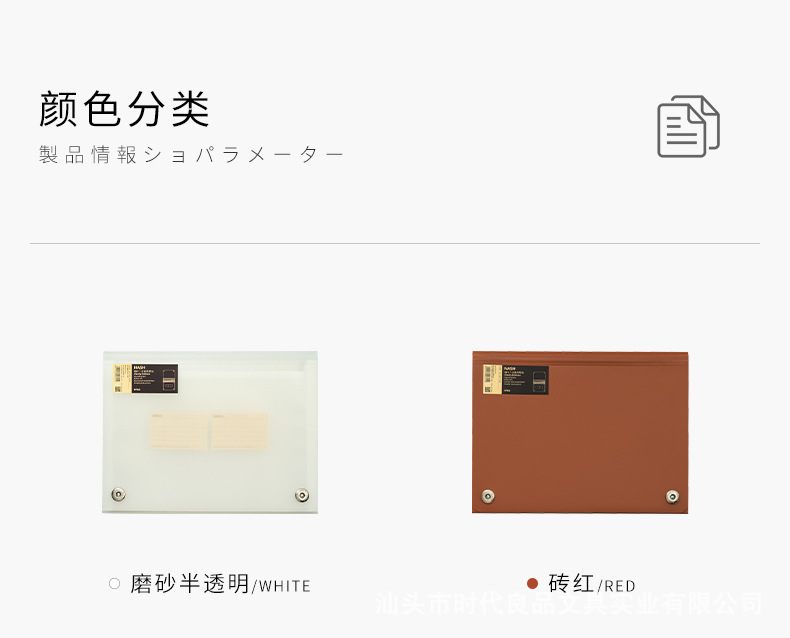This screenshot has height=638, width=790.
Task: Click the /WHITE text label
Action: [x=281, y=586]
